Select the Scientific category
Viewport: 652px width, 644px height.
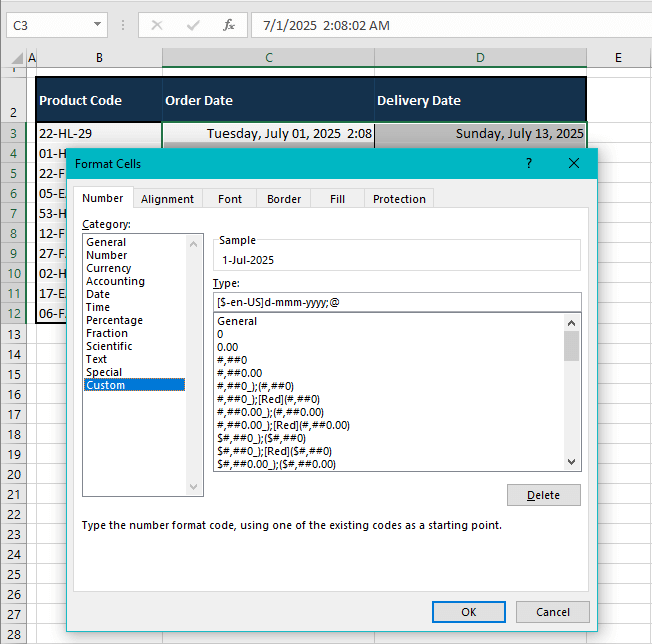tap(109, 346)
